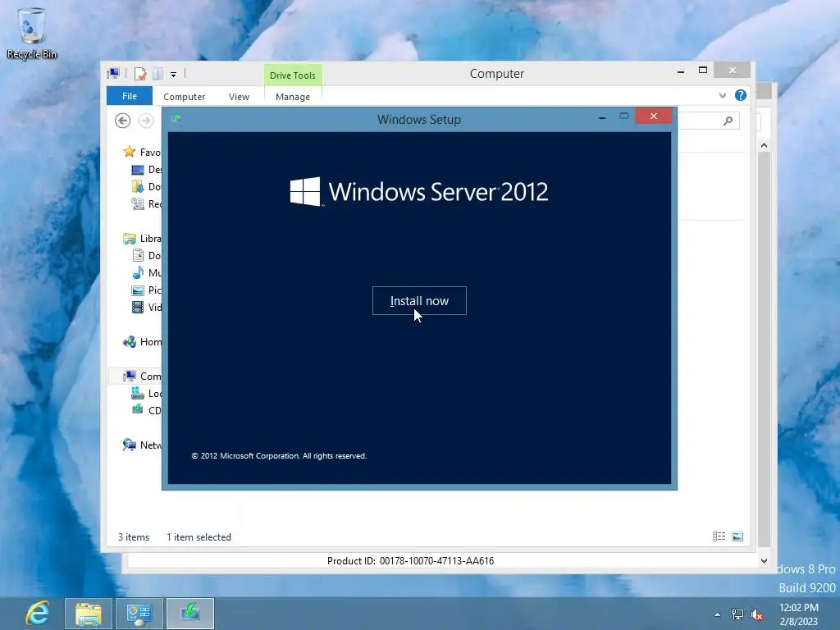Click the Explorer forward arrow
The image size is (840, 630).
pos(146,121)
